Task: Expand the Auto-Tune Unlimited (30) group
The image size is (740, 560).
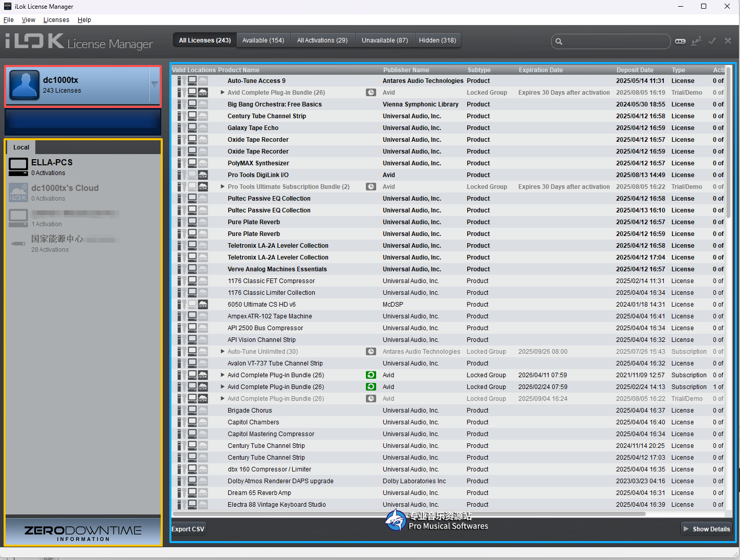Action: tap(223, 352)
